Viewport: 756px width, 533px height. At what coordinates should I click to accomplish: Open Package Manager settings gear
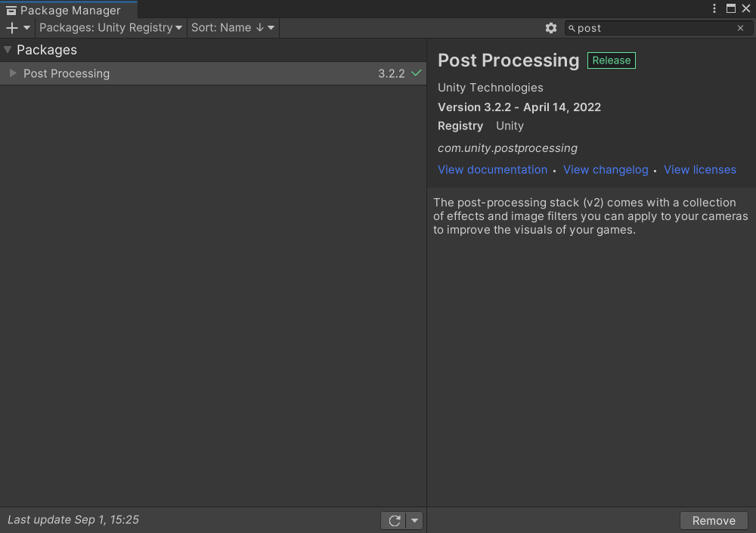(551, 28)
